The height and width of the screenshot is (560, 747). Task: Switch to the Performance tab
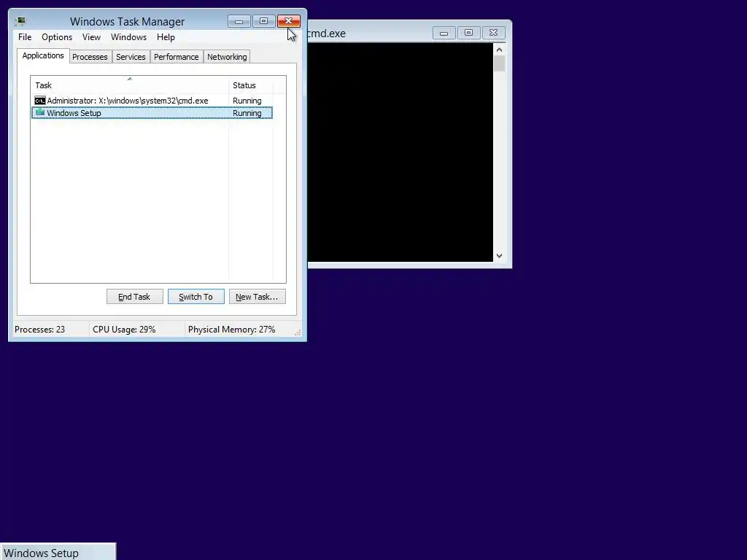177,57
